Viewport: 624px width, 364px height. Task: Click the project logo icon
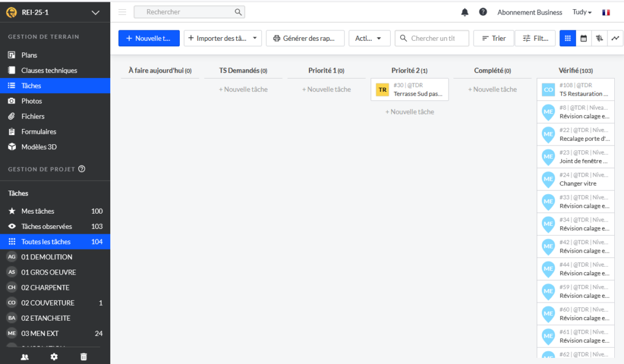(x=12, y=12)
